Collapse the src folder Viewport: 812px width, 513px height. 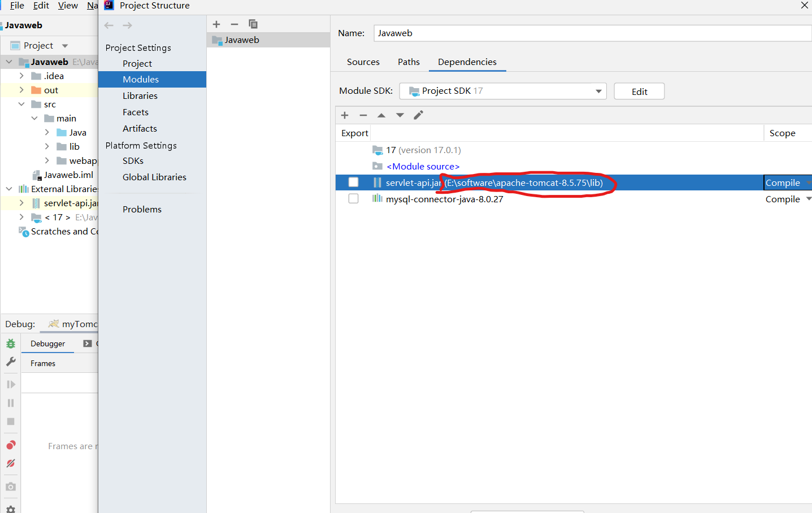[x=21, y=104]
